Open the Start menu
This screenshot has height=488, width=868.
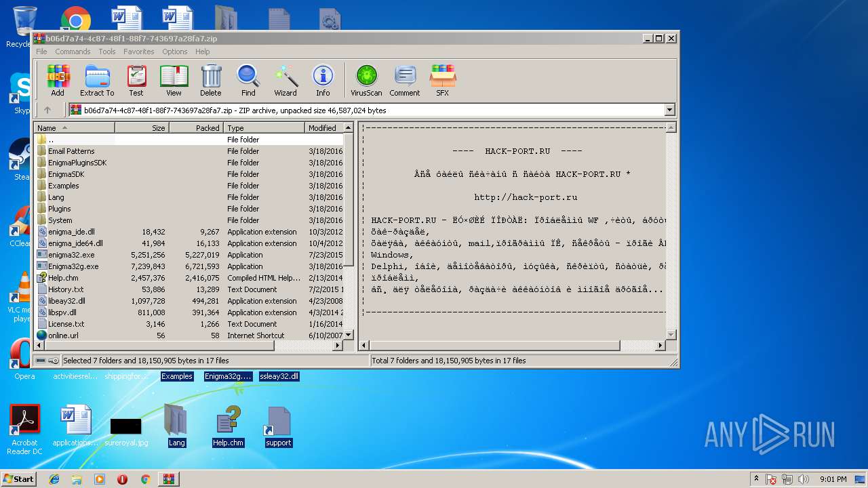point(18,479)
